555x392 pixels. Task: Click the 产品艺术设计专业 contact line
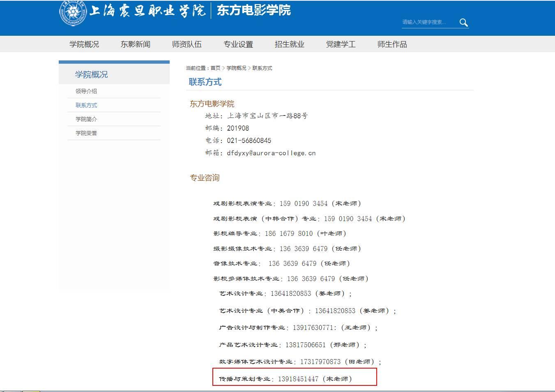click(293, 345)
